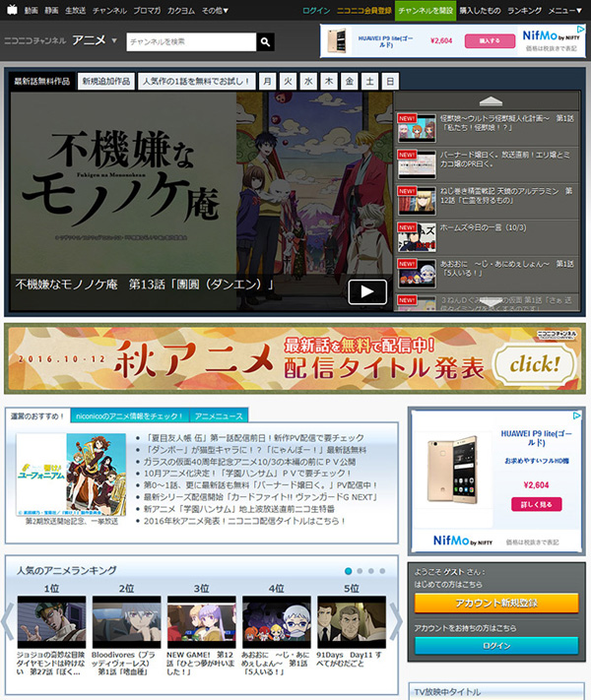
Task: Click the 秋アニメ click! banner
Action: (x=295, y=359)
